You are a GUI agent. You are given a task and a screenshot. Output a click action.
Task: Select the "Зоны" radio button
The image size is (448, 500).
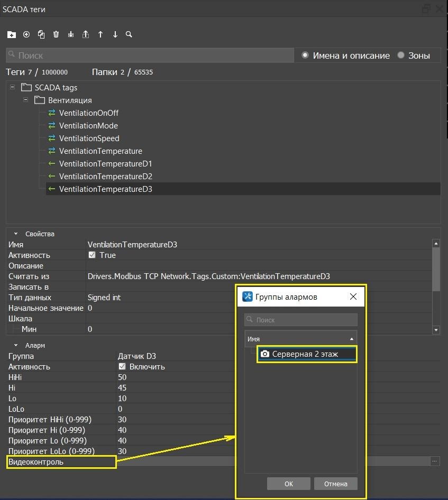401,55
